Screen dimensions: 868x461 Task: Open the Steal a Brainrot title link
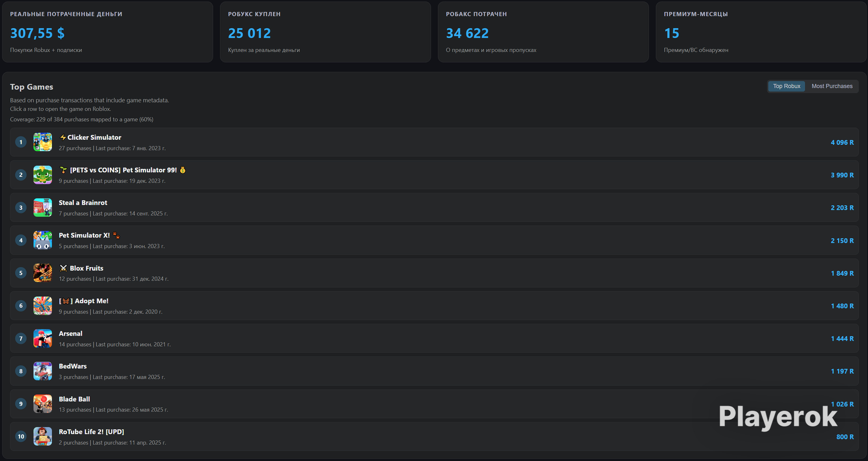83,203
